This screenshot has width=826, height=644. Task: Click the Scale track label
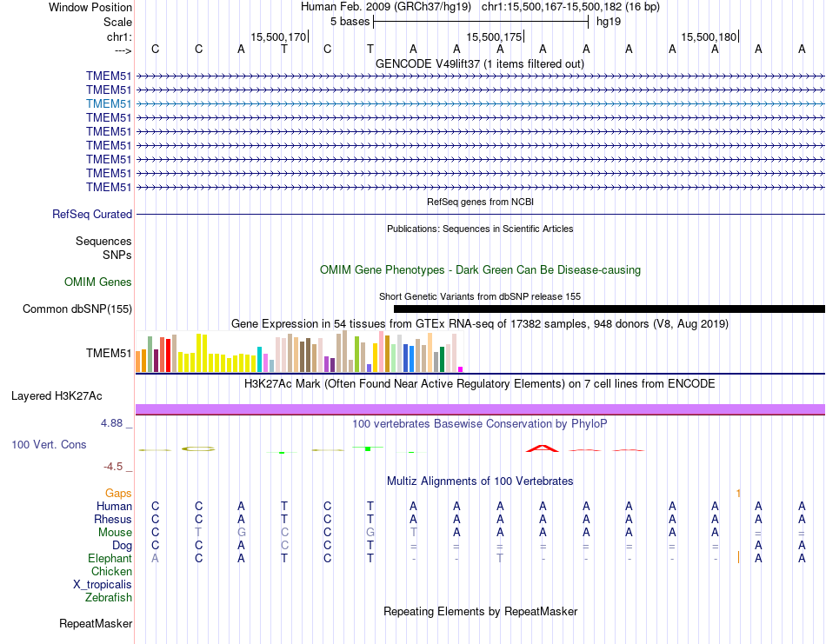117,22
